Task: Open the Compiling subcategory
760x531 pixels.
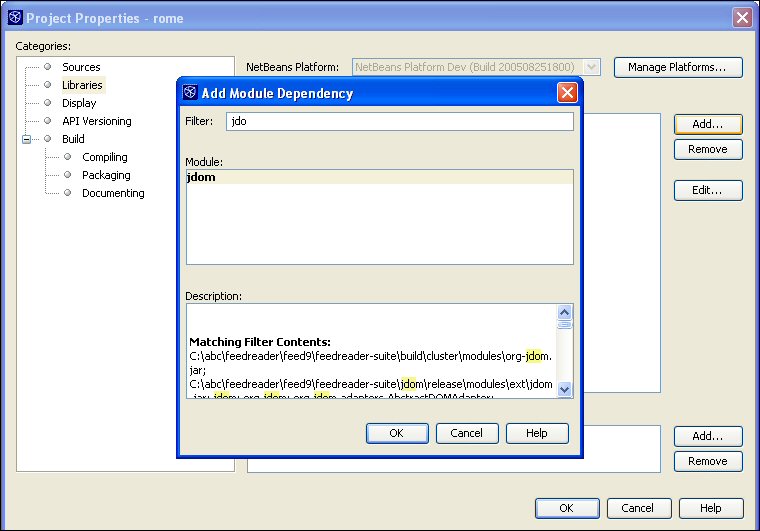Action: tap(105, 157)
